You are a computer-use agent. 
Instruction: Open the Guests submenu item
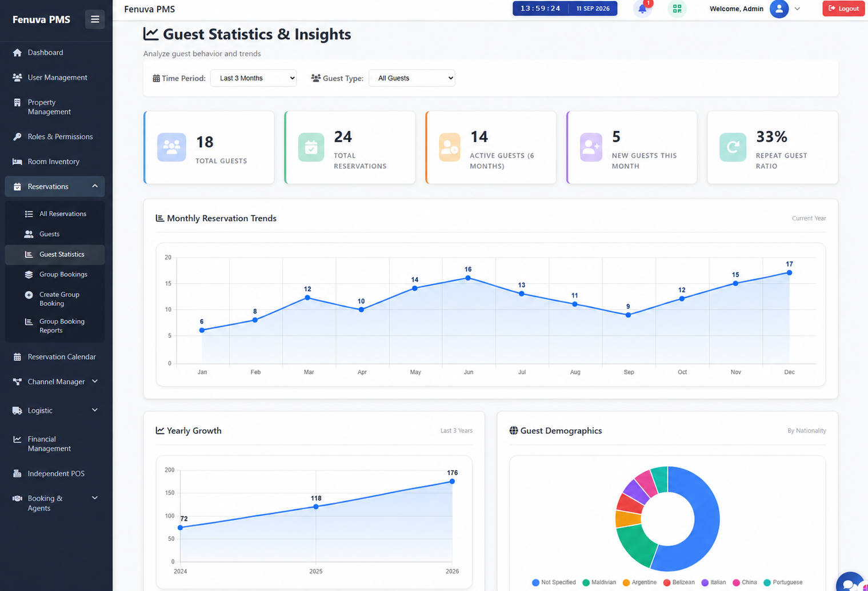click(55, 234)
